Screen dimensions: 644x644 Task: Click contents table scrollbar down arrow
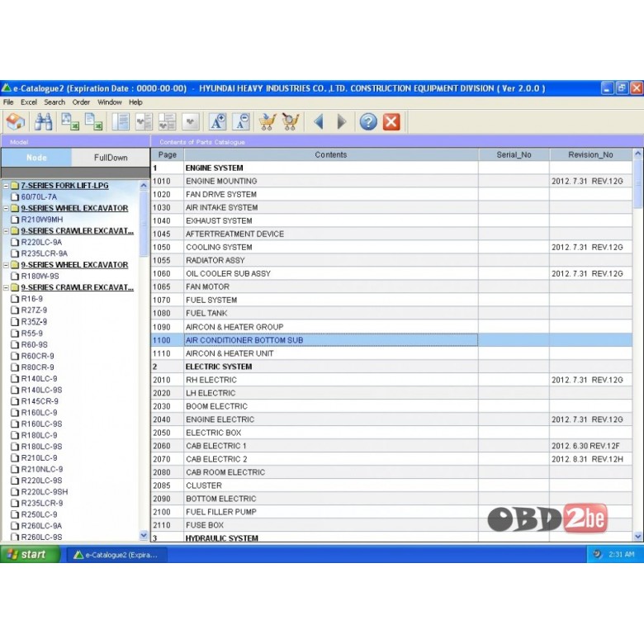(638, 536)
